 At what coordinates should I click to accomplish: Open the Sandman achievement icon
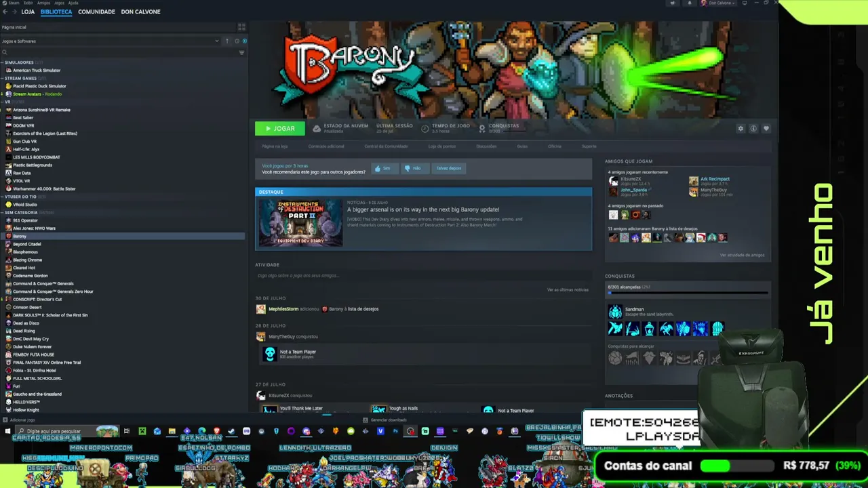pyautogui.click(x=615, y=312)
